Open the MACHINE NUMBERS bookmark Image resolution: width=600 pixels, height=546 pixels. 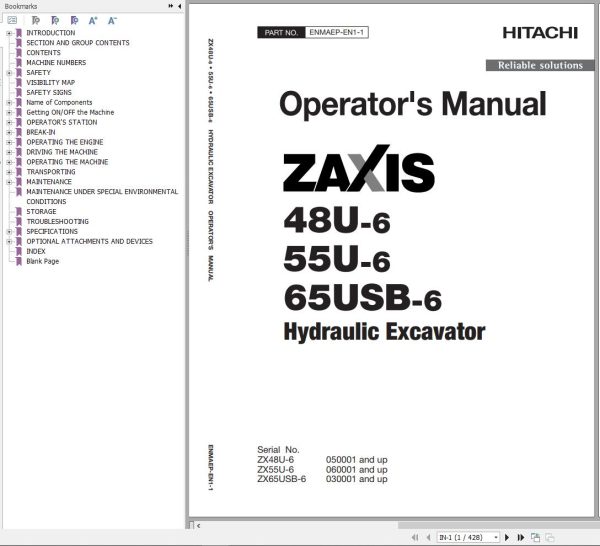pos(56,63)
